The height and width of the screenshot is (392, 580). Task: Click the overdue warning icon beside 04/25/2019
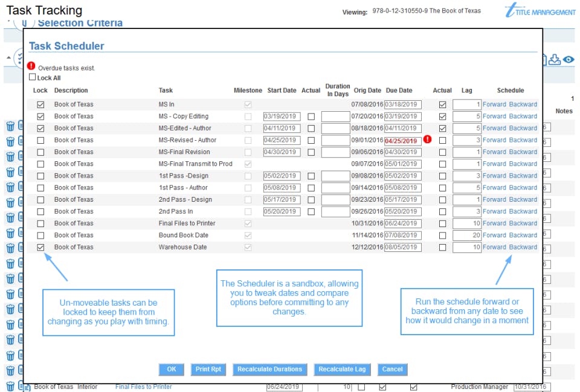(x=427, y=140)
